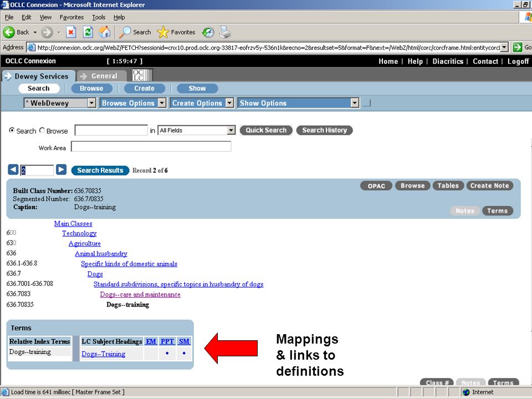Click the PPT column header link
Screen dimensions: 532x399
pyautogui.click(x=167, y=341)
